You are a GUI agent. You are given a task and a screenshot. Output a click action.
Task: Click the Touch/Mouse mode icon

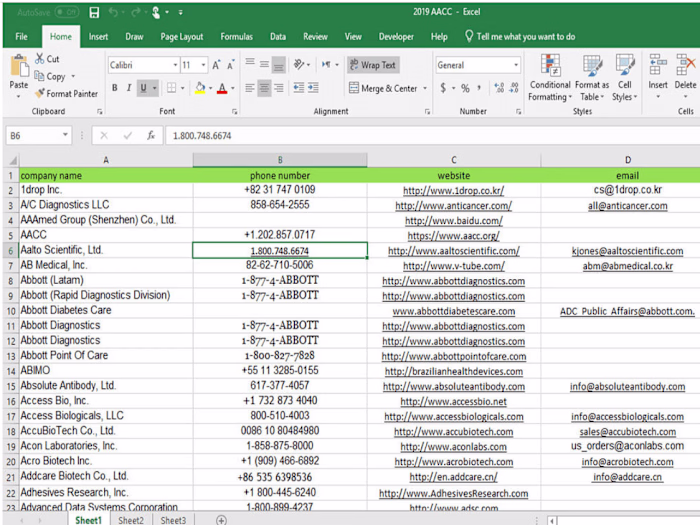156,12
